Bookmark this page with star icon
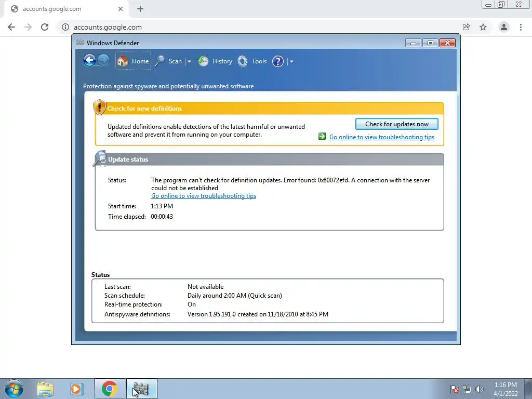 pos(483,27)
